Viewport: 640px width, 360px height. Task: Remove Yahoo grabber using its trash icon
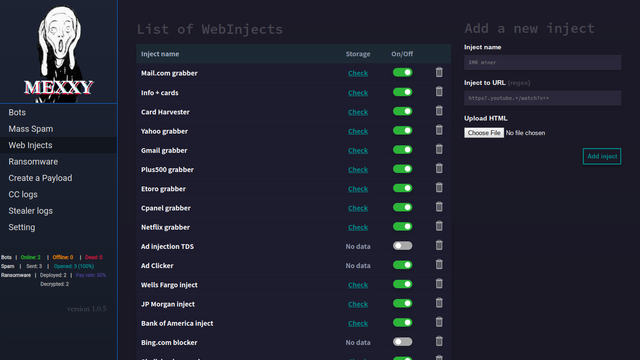point(439,130)
